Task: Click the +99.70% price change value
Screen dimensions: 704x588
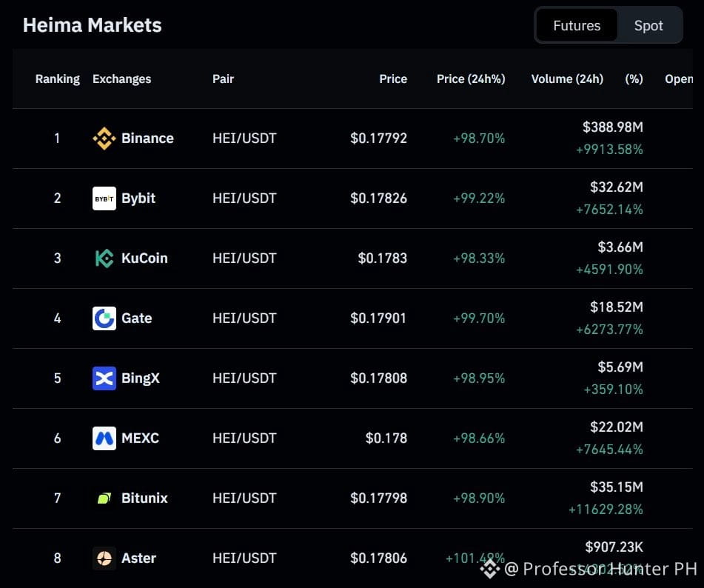Action: coord(479,318)
